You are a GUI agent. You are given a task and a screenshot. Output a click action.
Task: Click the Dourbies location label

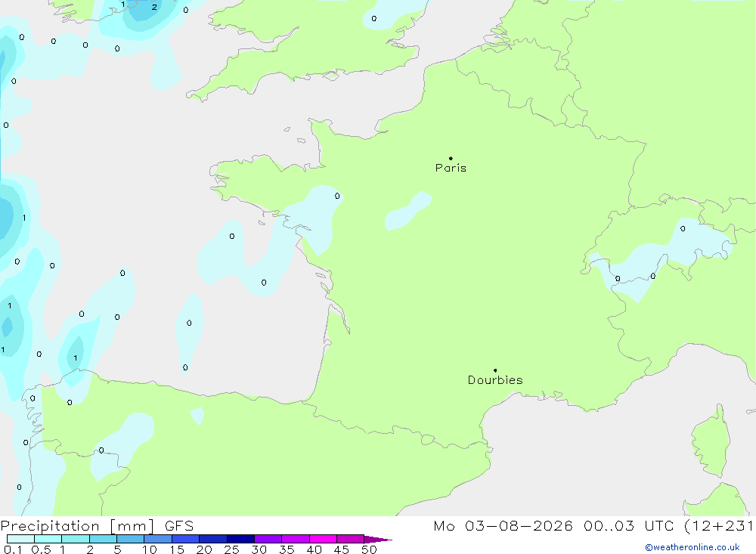pyautogui.click(x=495, y=380)
